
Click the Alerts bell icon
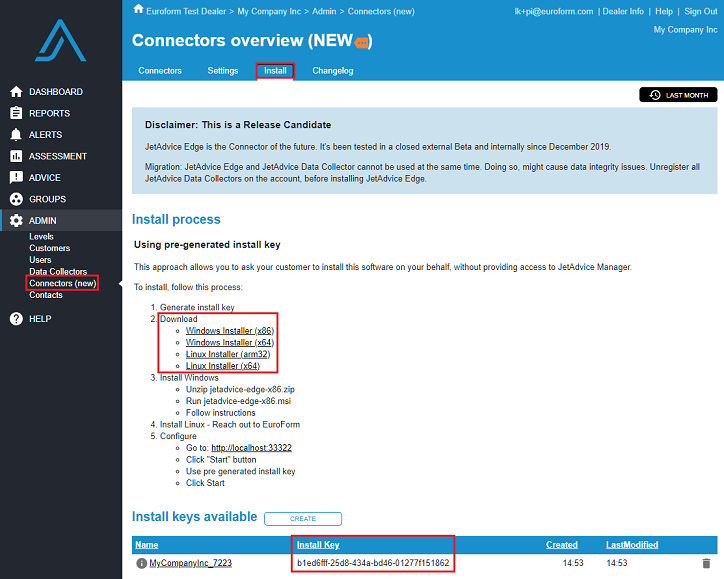[16, 134]
